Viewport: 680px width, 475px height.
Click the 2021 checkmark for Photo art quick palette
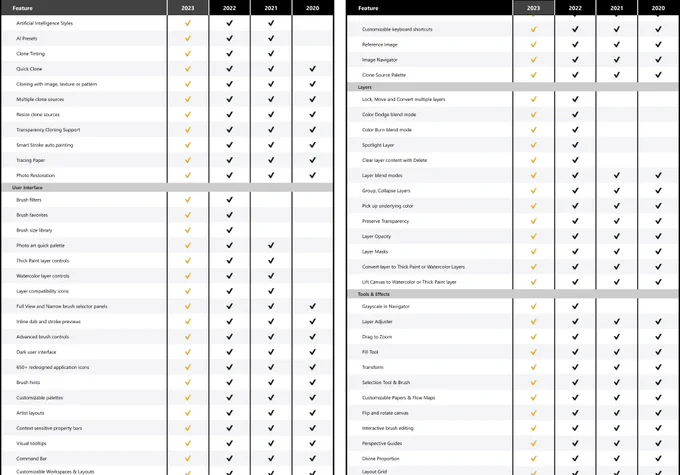[x=271, y=245]
